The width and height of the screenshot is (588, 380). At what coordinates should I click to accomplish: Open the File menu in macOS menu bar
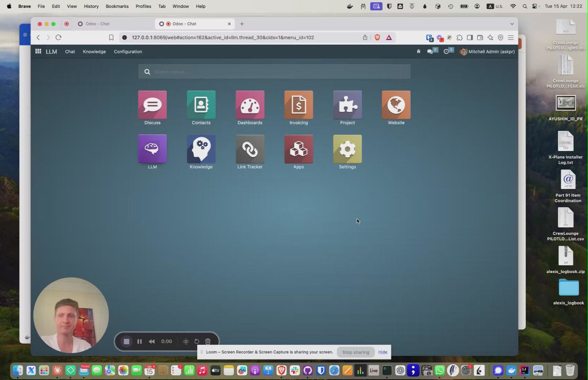click(x=41, y=6)
